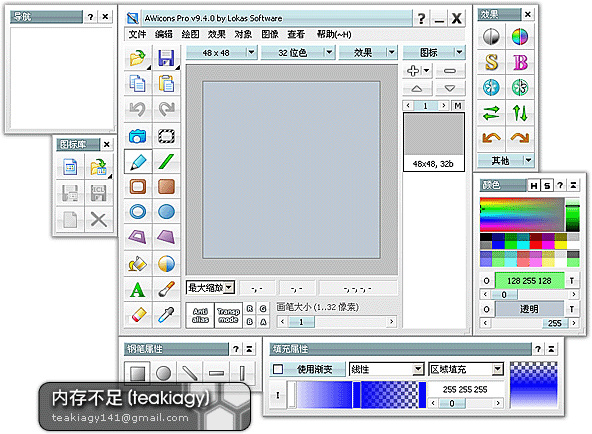
Task: Open the 图像 menu
Action: click(x=270, y=34)
